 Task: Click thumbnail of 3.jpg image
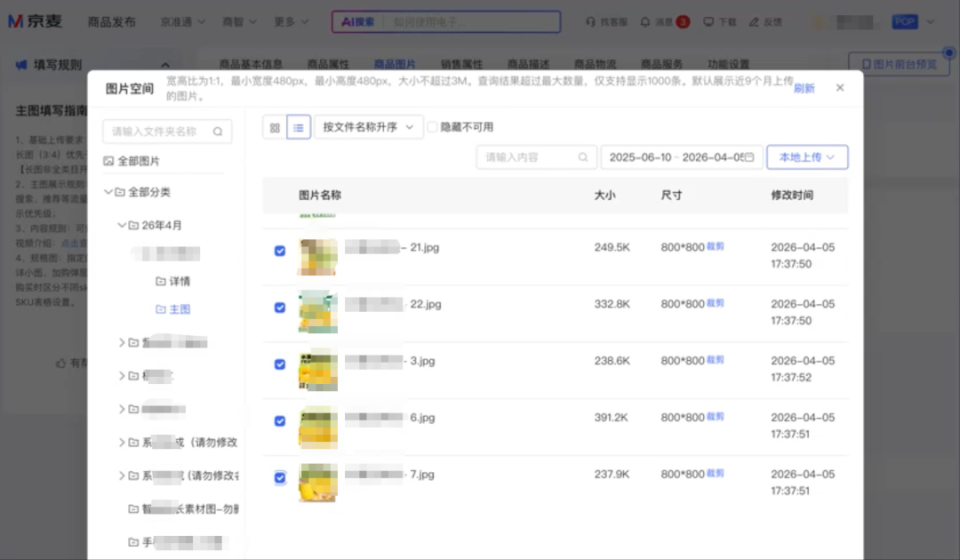pyautogui.click(x=318, y=370)
